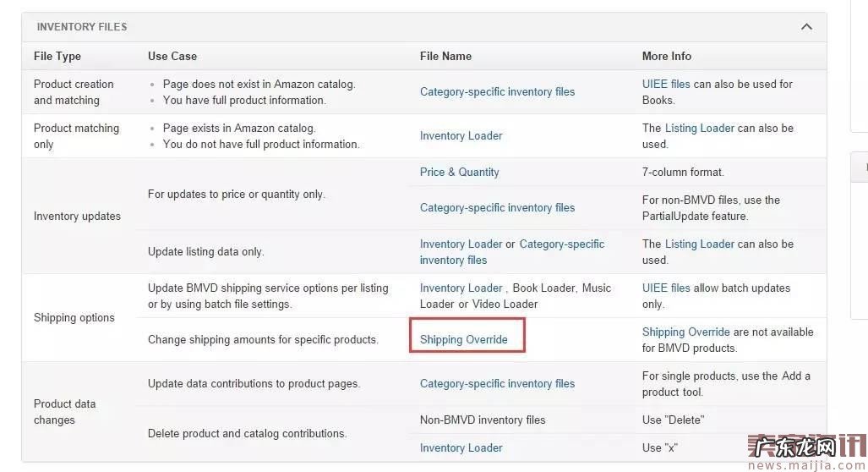Click the Price & Quantity file link

(459, 172)
